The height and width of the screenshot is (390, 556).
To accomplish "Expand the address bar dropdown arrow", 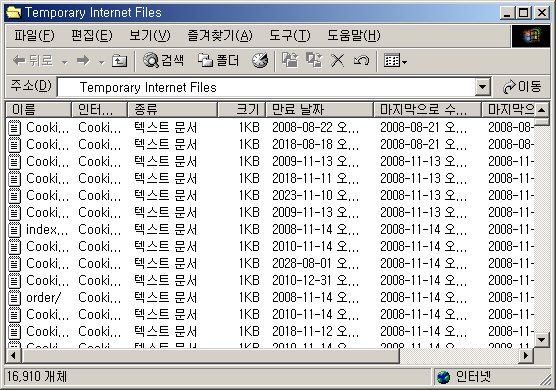I will pos(482,87).
